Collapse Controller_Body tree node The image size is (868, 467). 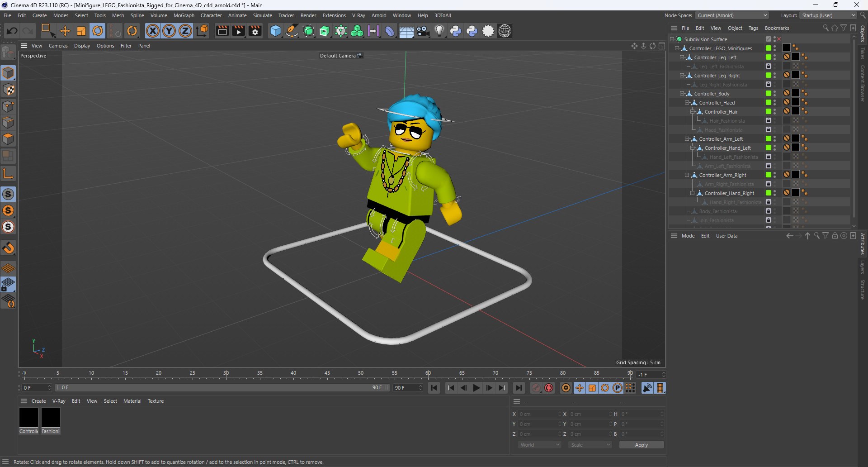(682, 94)
